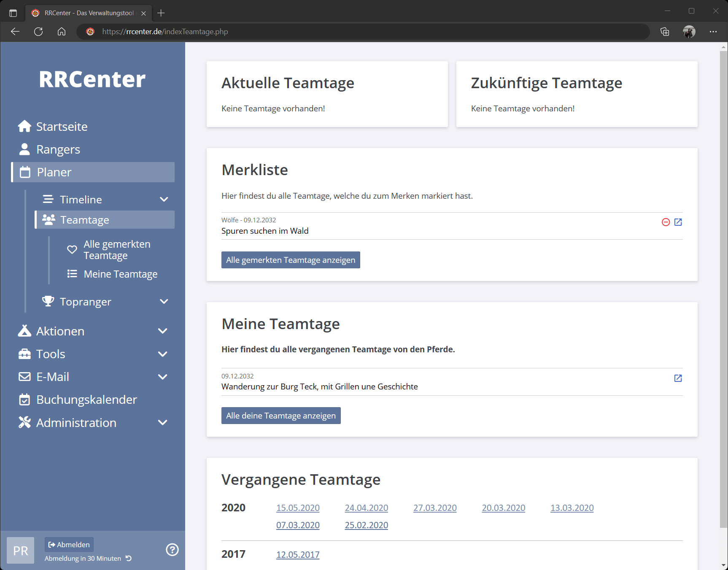Click the help question mark icon

click(x=172, y=550)
